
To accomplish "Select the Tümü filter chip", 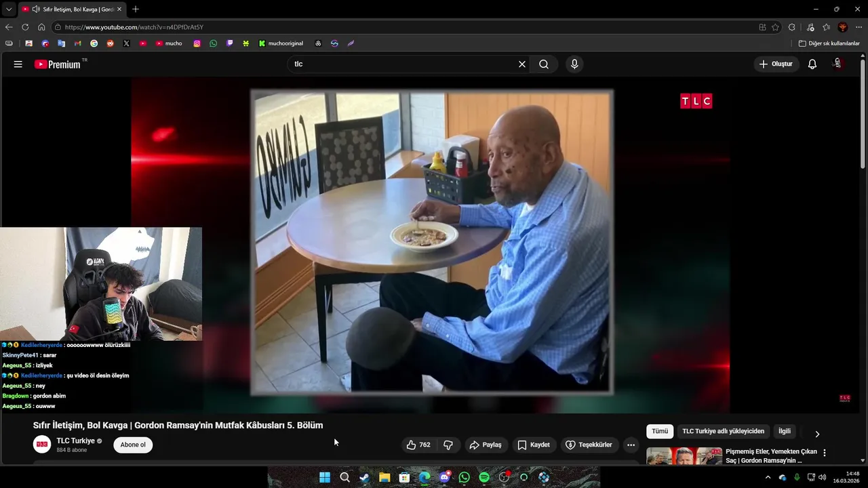I will [660, 431].
